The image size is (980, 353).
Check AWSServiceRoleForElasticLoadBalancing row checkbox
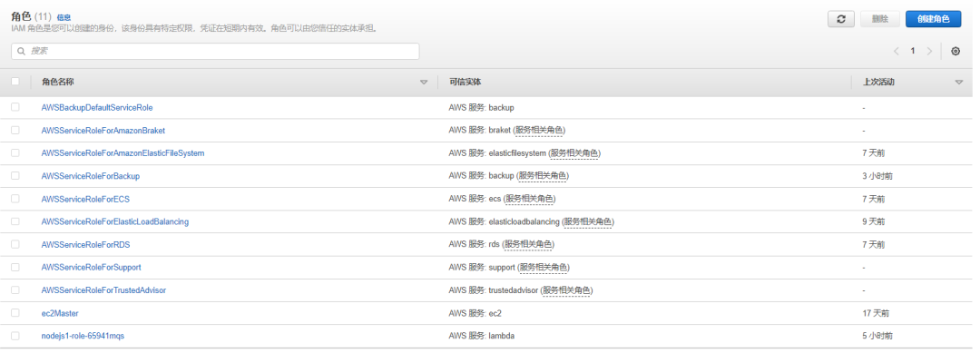15,221
